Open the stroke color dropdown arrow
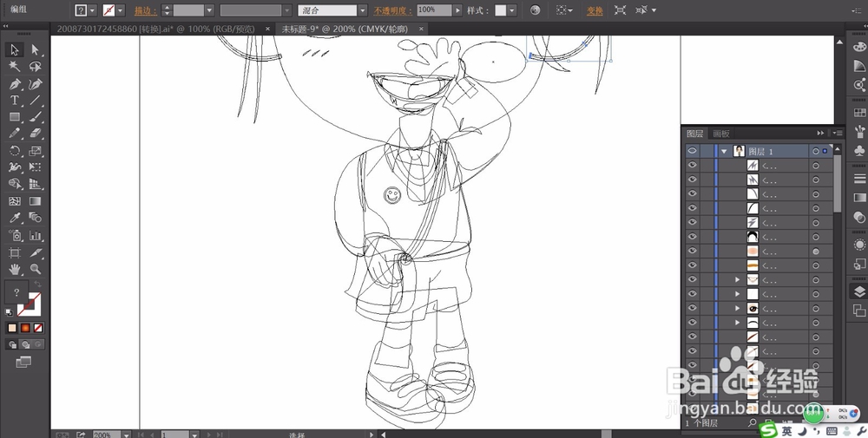Viewport: 868px width, 438px height. tap(121, 10)
